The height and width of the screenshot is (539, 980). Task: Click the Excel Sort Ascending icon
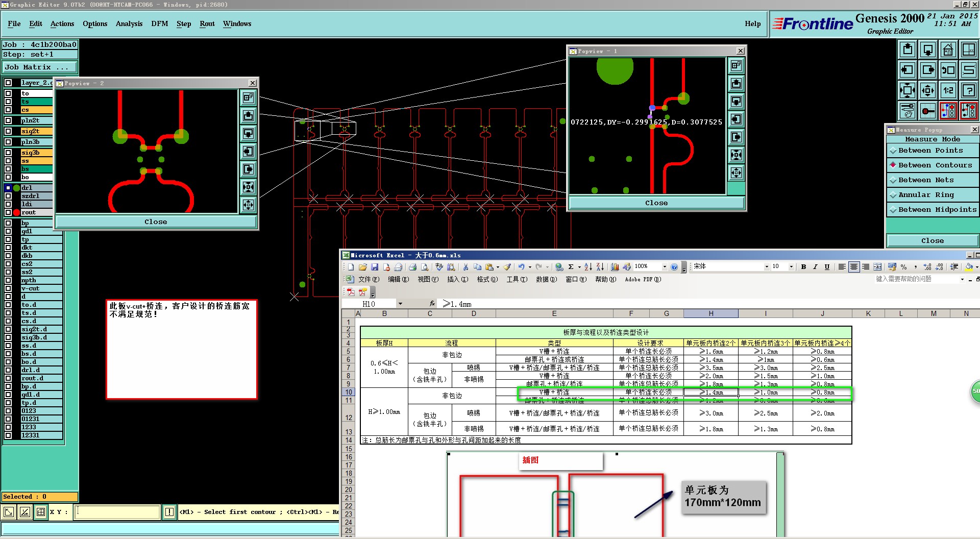tap(588, 267)
